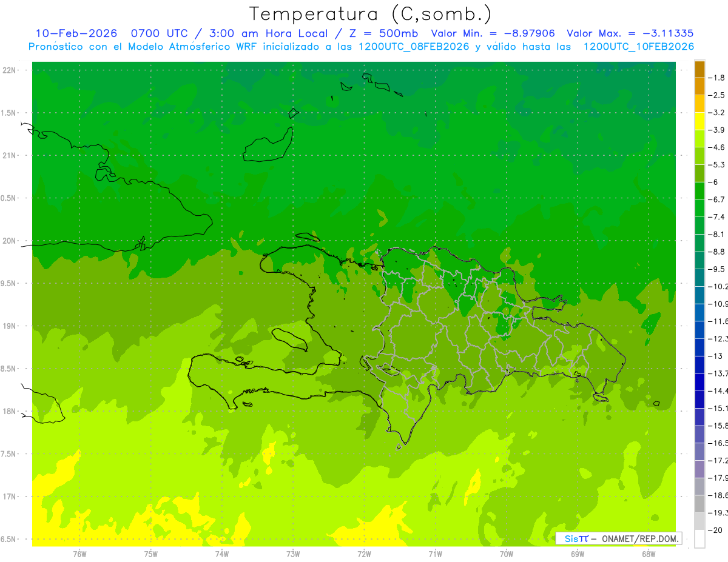Click the '69W' longitude label
Viewport: 728px width, 562px height.
(x=578, y=554)
